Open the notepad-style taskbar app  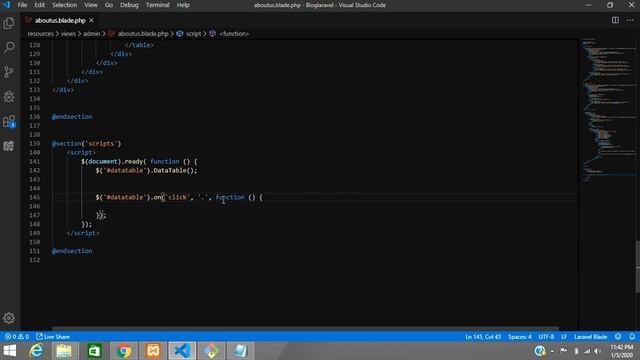241,351
